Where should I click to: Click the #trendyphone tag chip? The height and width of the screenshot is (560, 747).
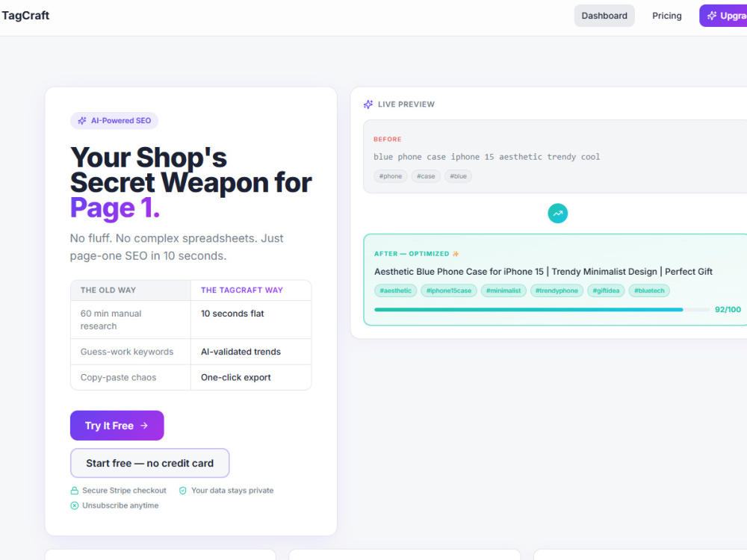tap(557, 290)
